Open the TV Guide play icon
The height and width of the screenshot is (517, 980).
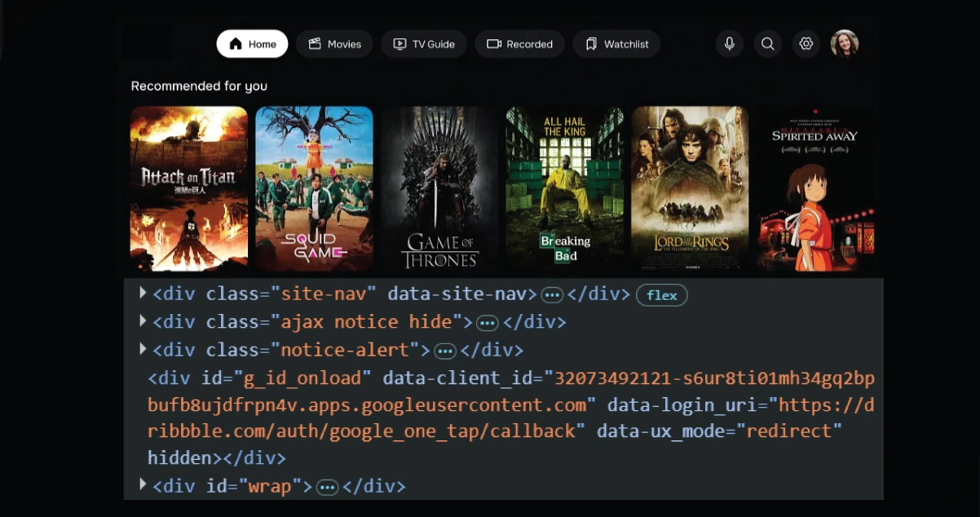coord(401,44)
